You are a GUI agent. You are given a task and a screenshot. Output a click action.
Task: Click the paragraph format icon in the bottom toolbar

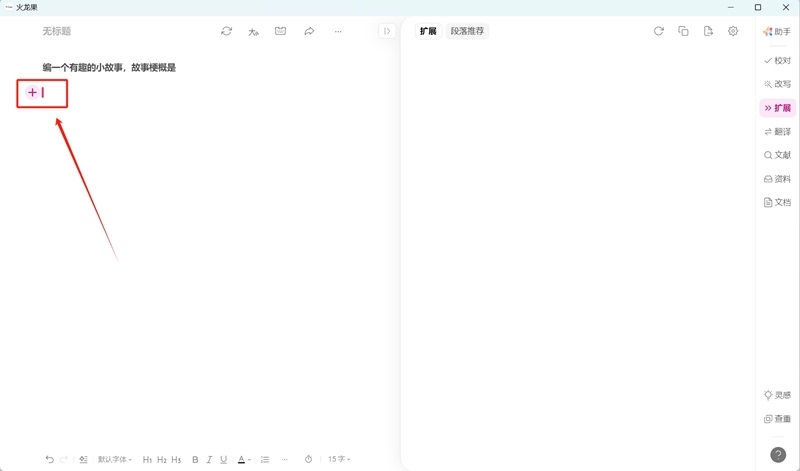(x=84, y=459)
